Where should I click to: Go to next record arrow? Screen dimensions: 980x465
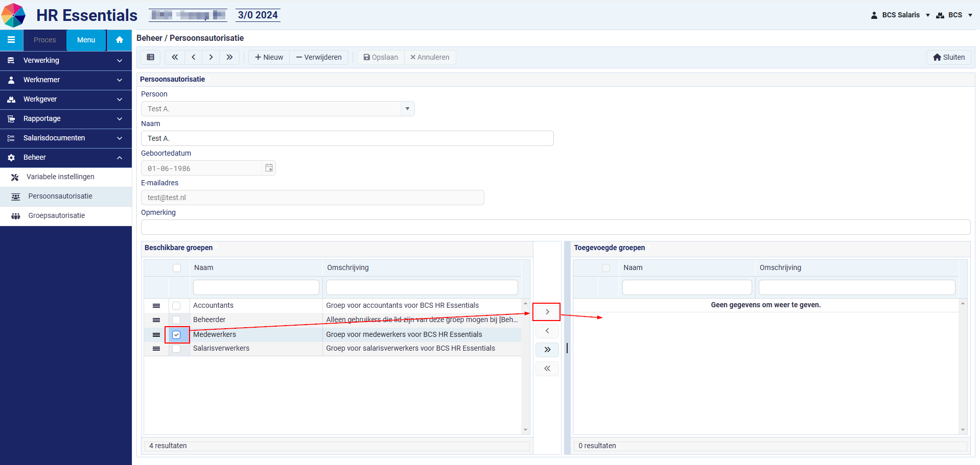[x=211, y=57]
